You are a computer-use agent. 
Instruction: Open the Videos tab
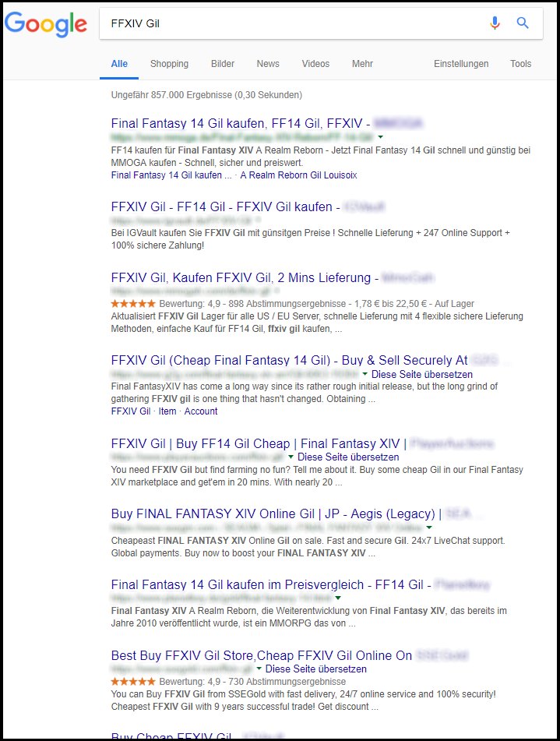coord(315,64)
